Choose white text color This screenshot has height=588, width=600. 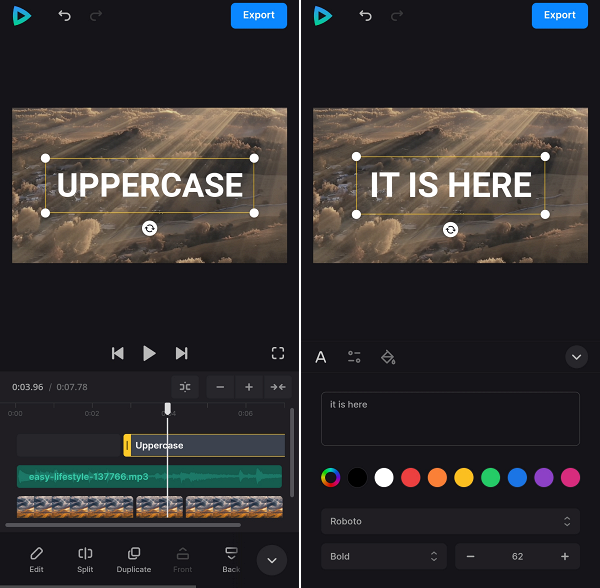384,477
